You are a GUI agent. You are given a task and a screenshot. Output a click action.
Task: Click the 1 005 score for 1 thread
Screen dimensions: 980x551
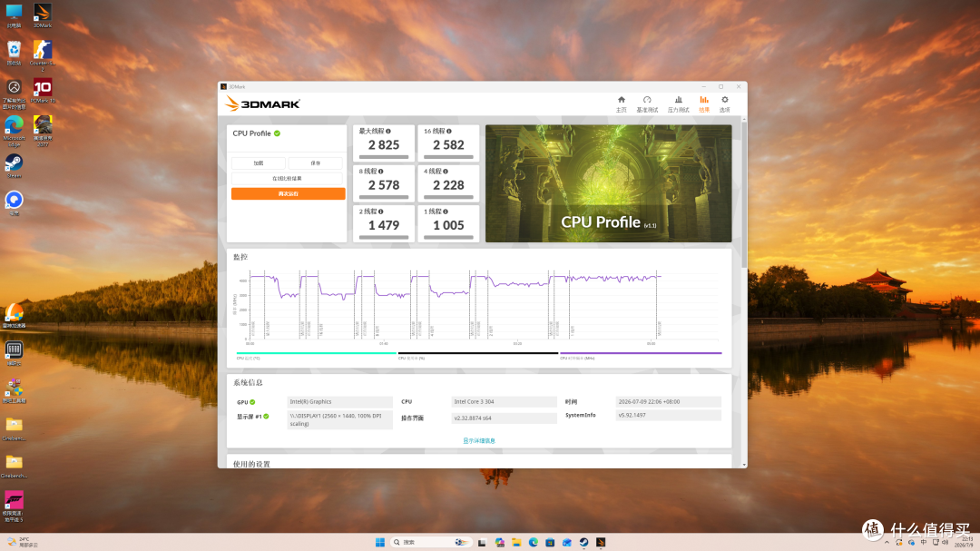tap(449, 225)
